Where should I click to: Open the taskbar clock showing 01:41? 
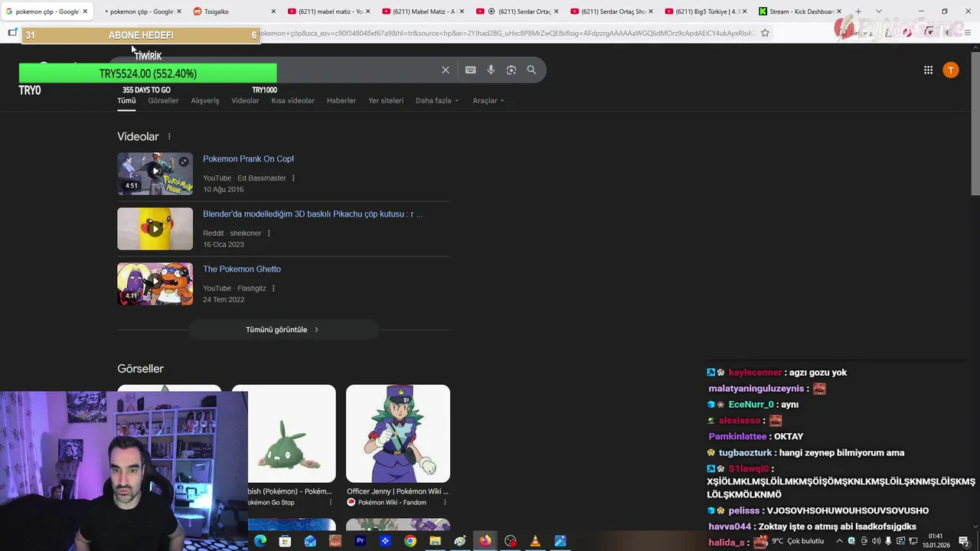click(936, 541)
